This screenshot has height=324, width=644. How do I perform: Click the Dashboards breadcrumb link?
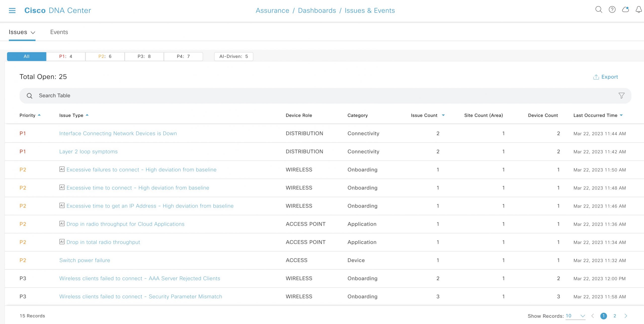(x=317, y=10)
